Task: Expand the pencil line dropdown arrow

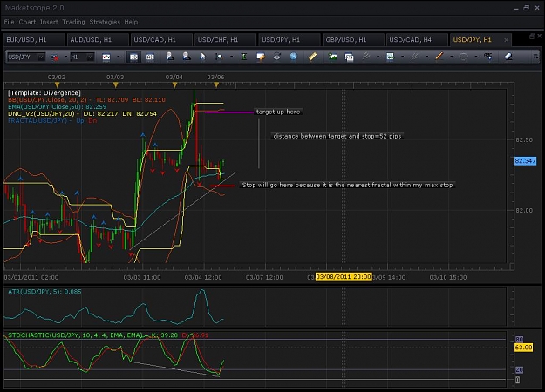Action: point(451,57)
